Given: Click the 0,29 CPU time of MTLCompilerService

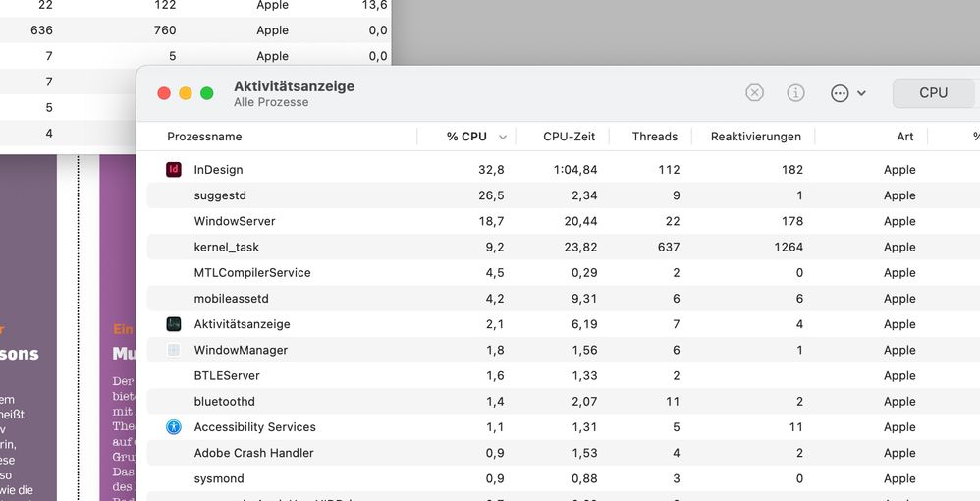Looking at the screenshot, I should 583,273.
